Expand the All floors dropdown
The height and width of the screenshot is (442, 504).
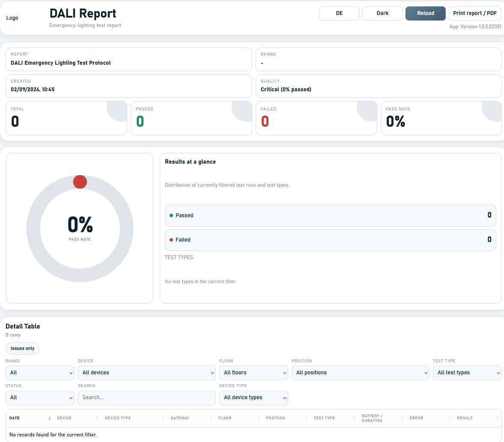(x=253, y=373)
